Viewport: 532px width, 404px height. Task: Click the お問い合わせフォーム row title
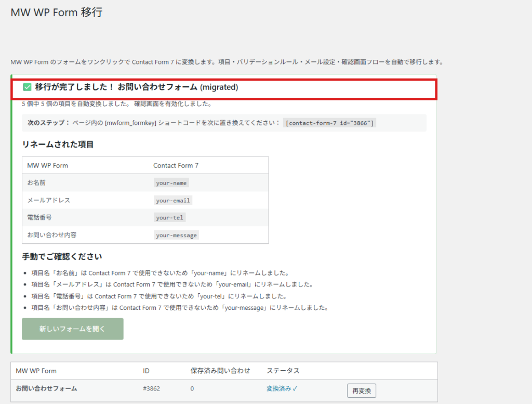pos(46,388)
